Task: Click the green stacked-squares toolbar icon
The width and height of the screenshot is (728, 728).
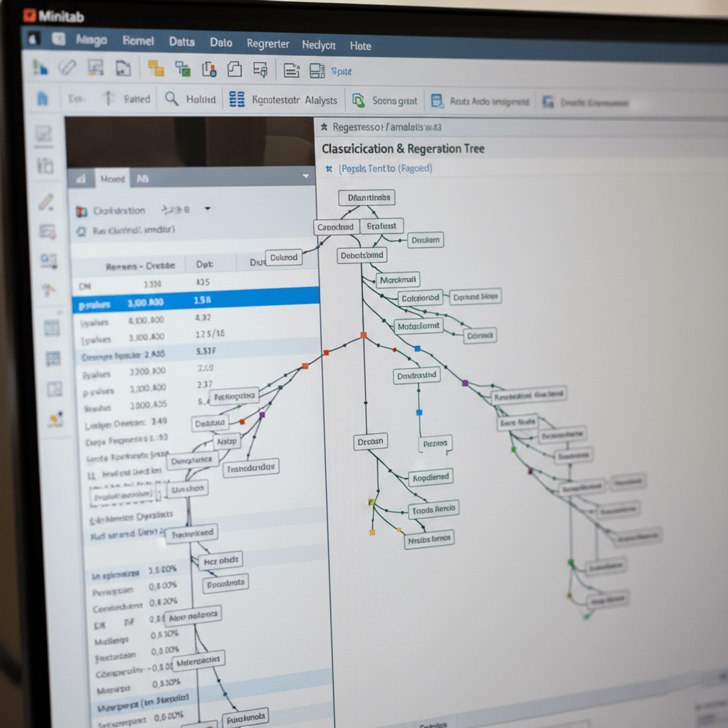Action: point(183,69)
